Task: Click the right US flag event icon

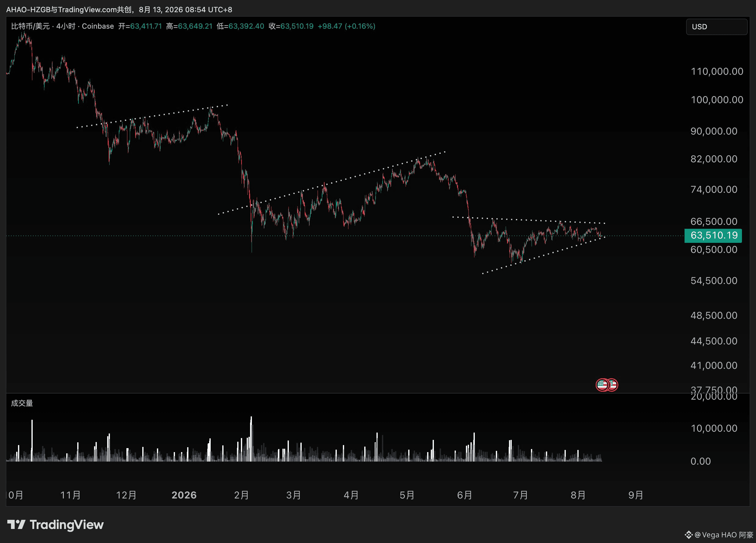Action: (x=613, y=385)
